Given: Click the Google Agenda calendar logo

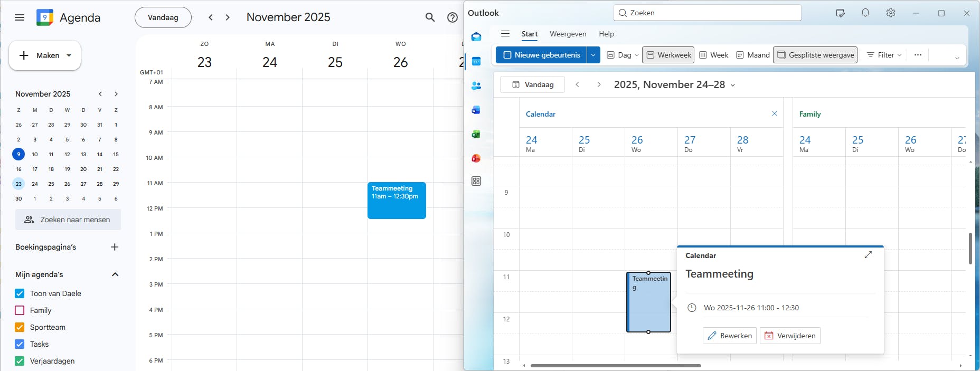Looking at the screenshot, I should tap(45, 17).
